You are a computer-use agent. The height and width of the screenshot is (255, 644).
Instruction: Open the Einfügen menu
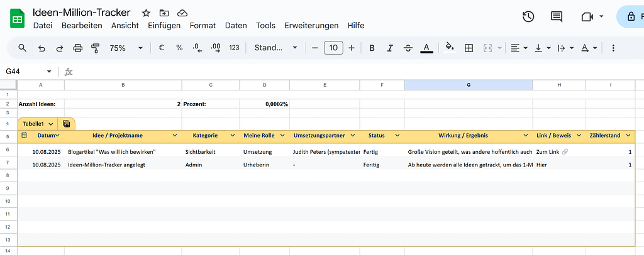point(164,25)
